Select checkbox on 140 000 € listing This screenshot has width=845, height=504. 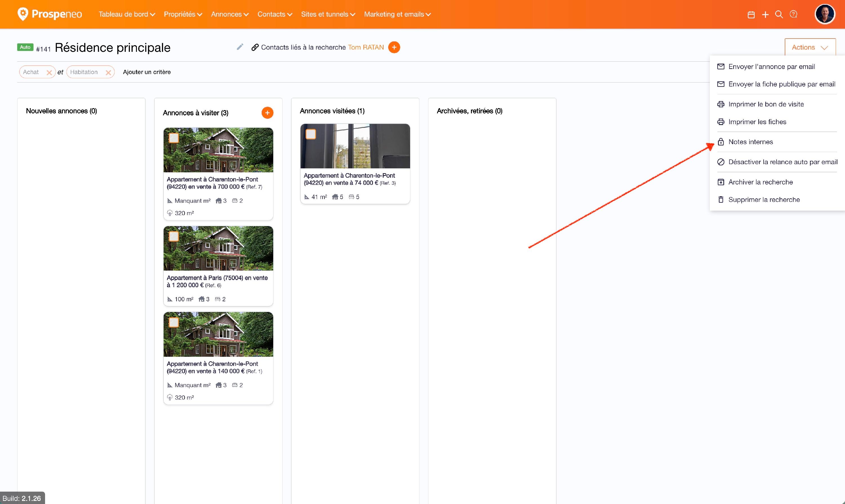pos(174,322)
